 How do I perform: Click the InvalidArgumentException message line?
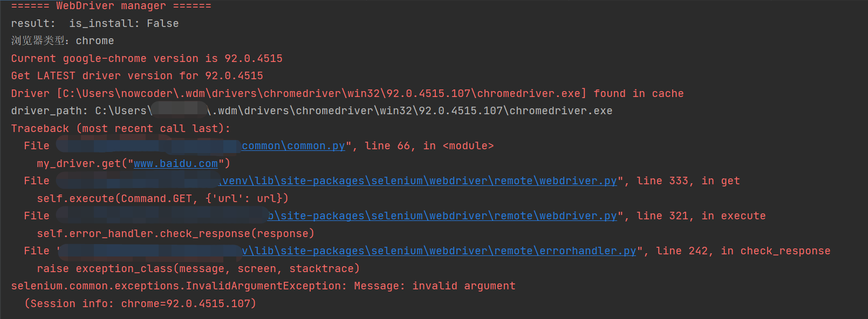[263, 286]
